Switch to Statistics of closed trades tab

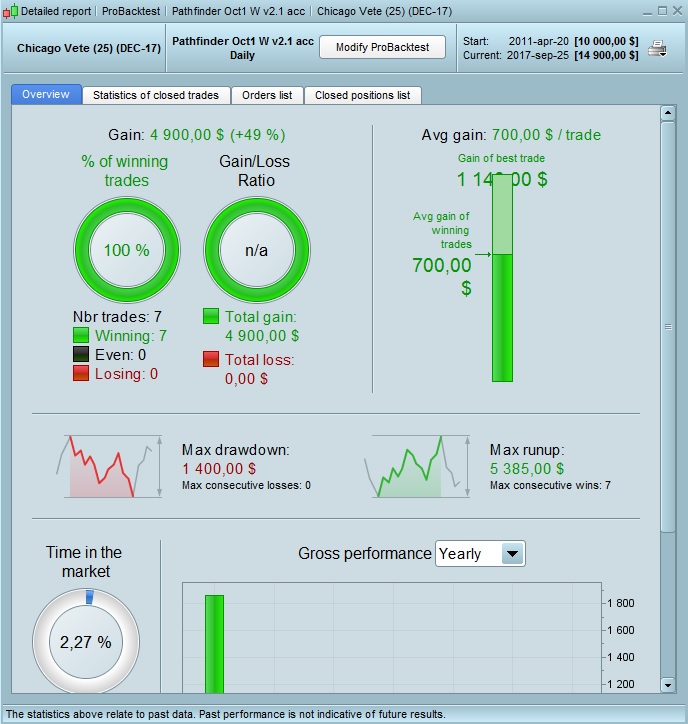tap(156, 95)
